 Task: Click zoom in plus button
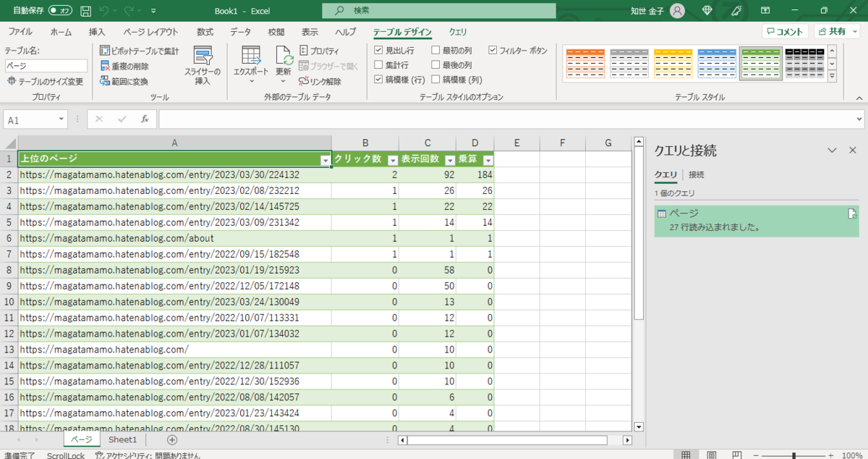point(830,455)
